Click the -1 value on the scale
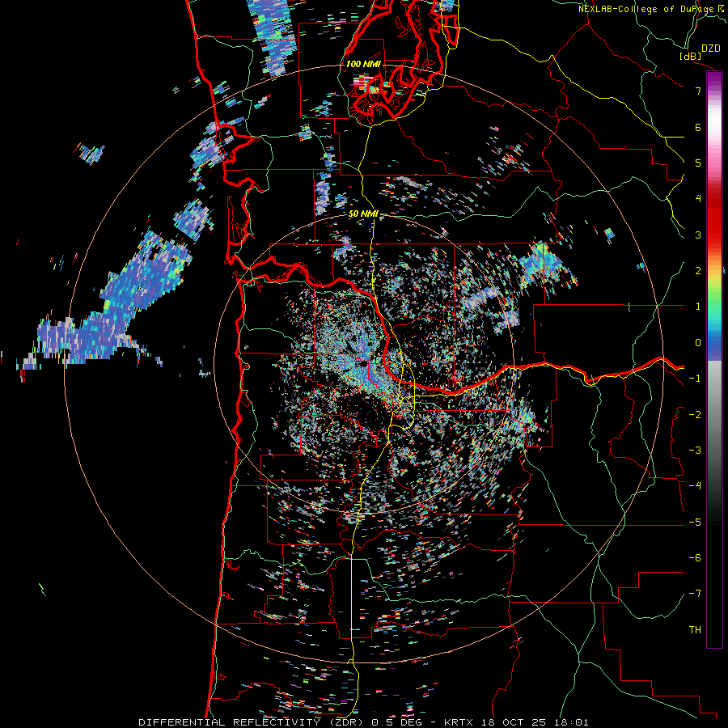The height and width of the screenshot is (728, 728). pyautogui.click(x=695, y=379)
